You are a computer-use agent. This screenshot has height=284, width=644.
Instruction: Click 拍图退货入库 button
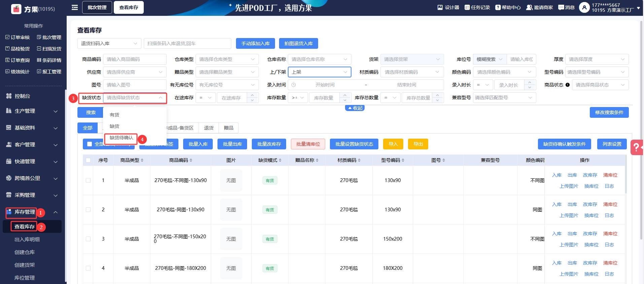[x=299, y=43]
